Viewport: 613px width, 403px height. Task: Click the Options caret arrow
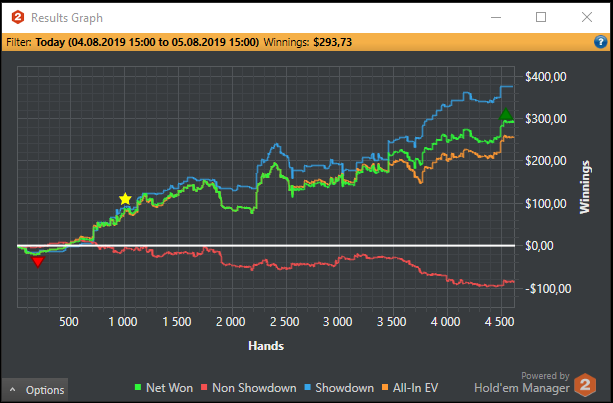click(x=13, y=390)
